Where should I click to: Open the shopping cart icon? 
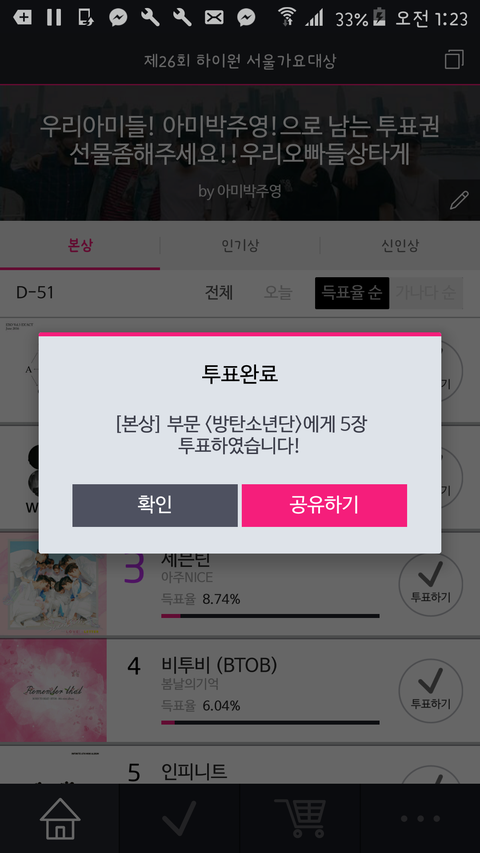pyautogui.click(x=300, y=818)
